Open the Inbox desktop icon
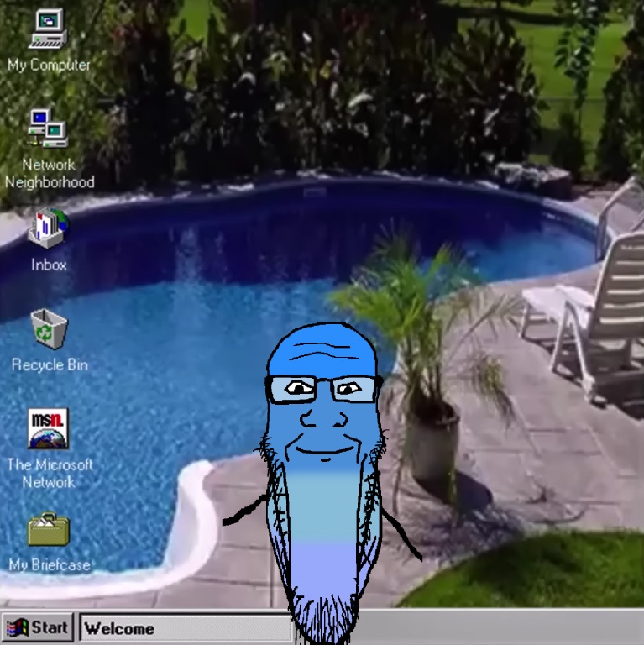644x645 pixels. coord(49,228)
